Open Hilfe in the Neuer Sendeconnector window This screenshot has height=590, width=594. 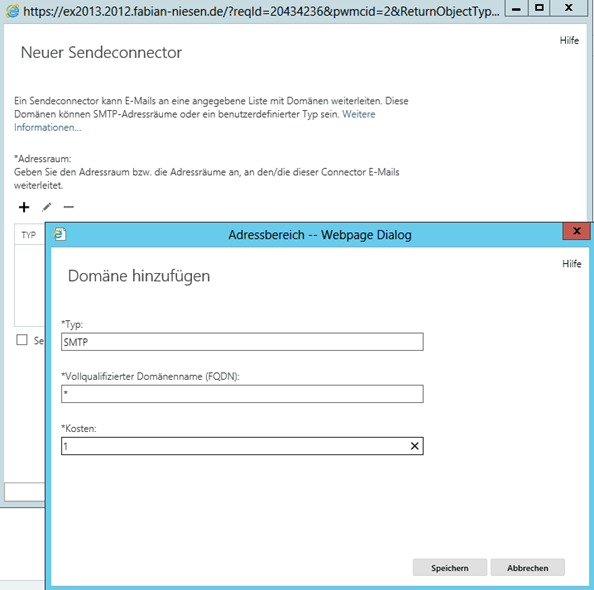[569, 41]
